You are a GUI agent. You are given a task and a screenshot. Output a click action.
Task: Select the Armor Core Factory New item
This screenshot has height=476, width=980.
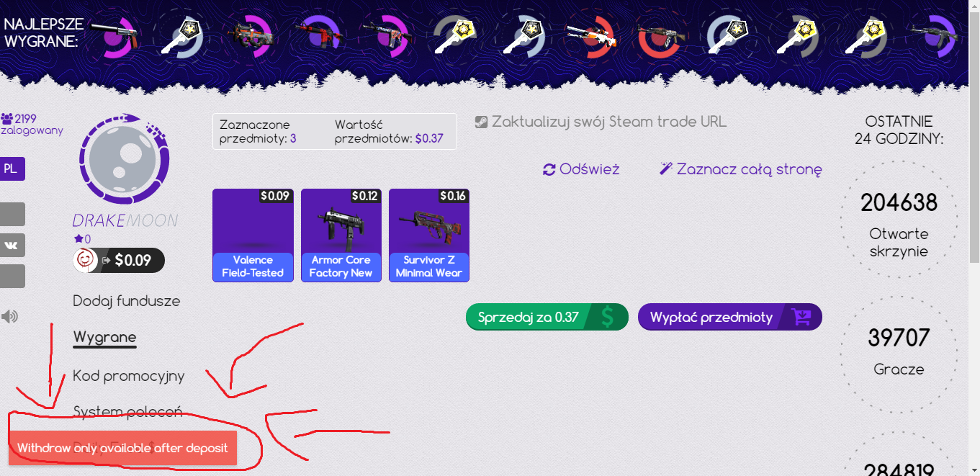pyautogui.click(x=341, y=235)
